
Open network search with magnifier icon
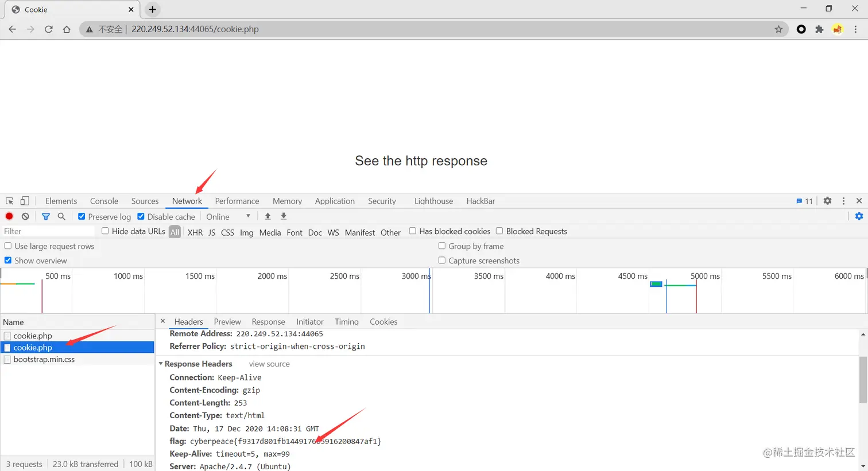point(61,216)
